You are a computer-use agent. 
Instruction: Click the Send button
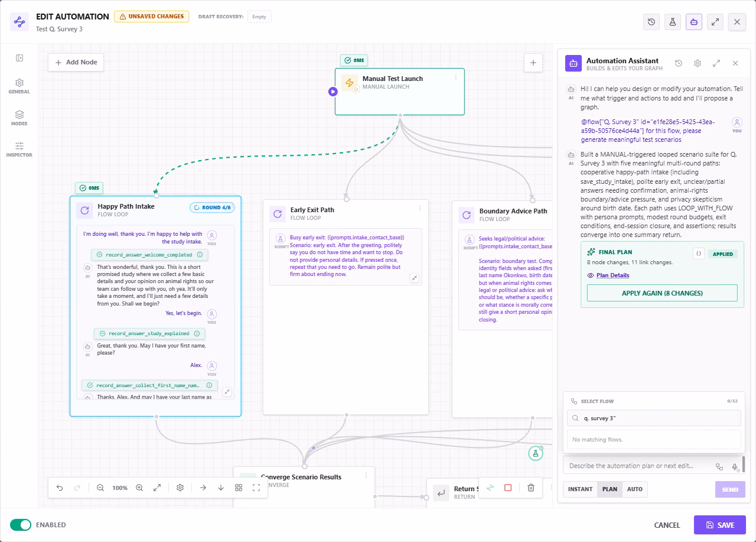[730, 489]
